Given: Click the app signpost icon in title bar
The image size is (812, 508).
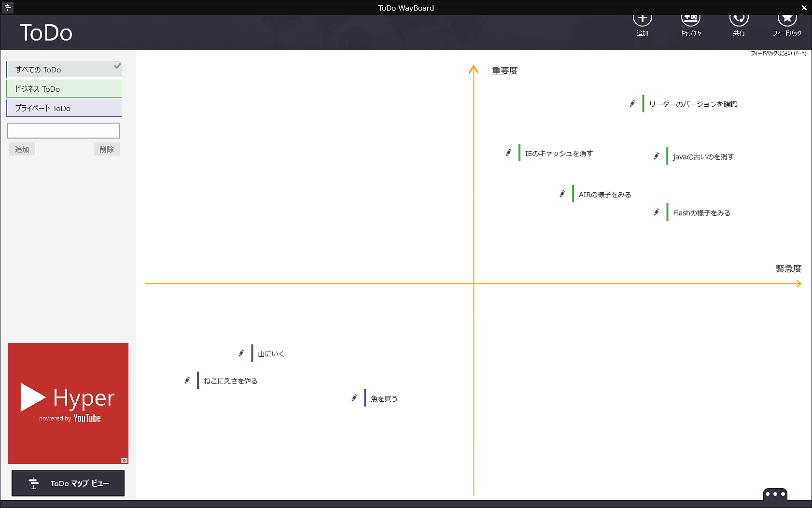Looking at the screenshot, I should (8, 8).
